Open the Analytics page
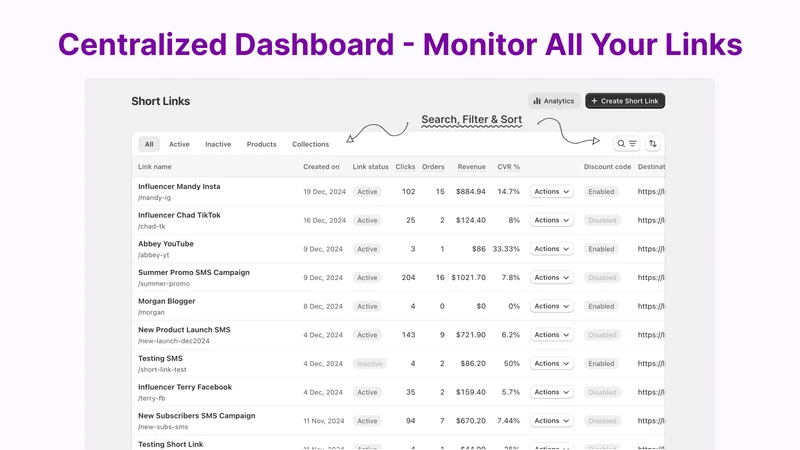The image size is (800, 450). (554, 101)
